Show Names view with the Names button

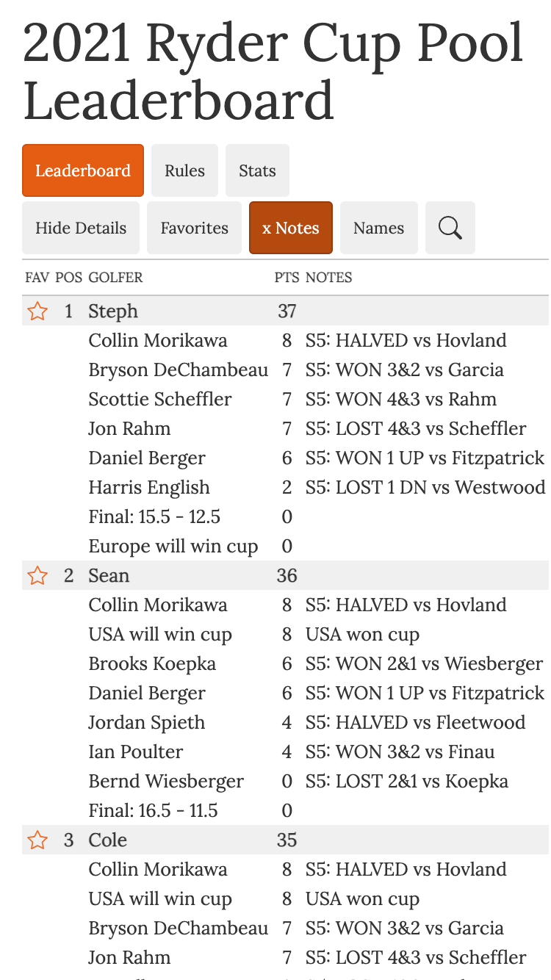coord(379,228)
